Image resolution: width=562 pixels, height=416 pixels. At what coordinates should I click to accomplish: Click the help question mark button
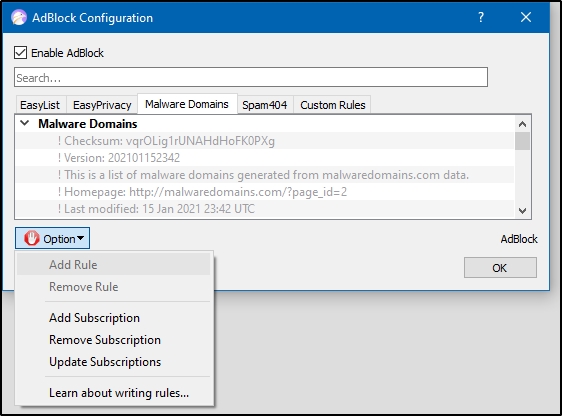coord(481,17)
